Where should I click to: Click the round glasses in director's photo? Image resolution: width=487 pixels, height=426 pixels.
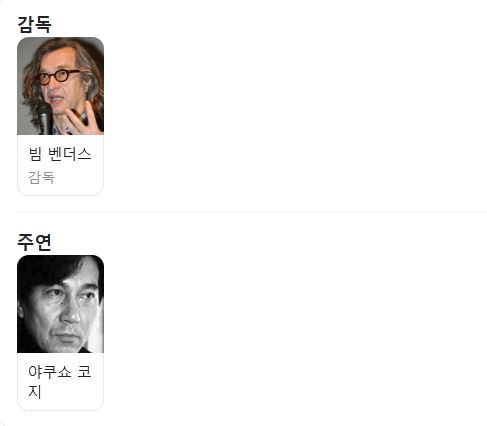[x=57, y=77]
